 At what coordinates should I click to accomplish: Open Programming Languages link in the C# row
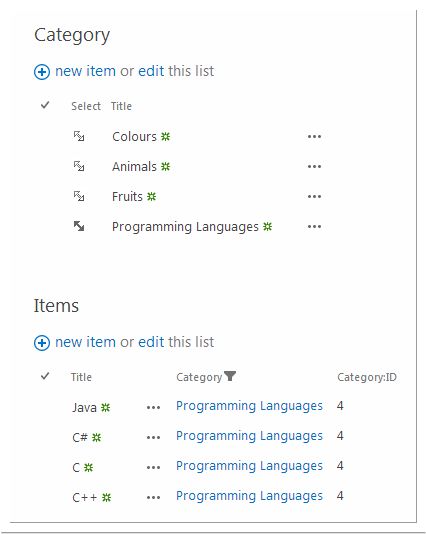[249, 436]
